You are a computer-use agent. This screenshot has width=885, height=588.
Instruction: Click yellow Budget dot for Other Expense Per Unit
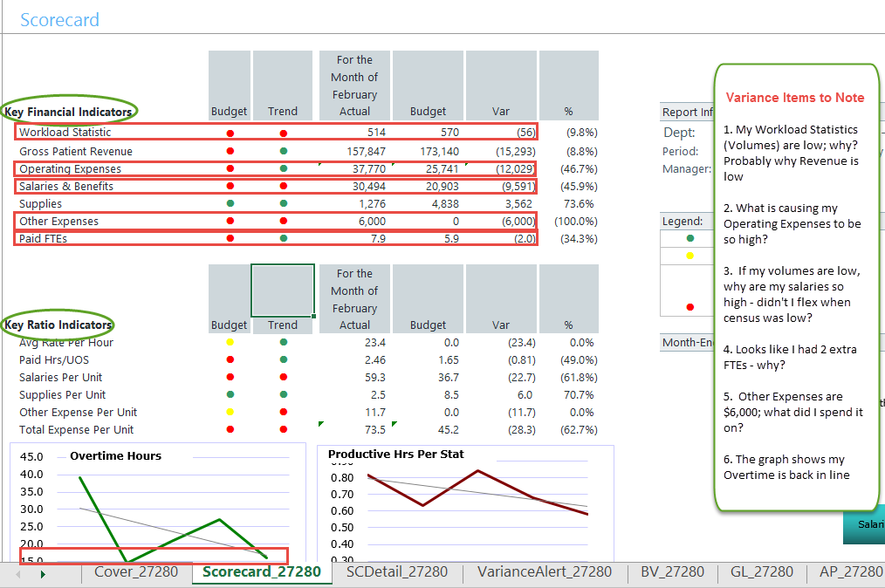pyautogui.click(x=230, y=413)
